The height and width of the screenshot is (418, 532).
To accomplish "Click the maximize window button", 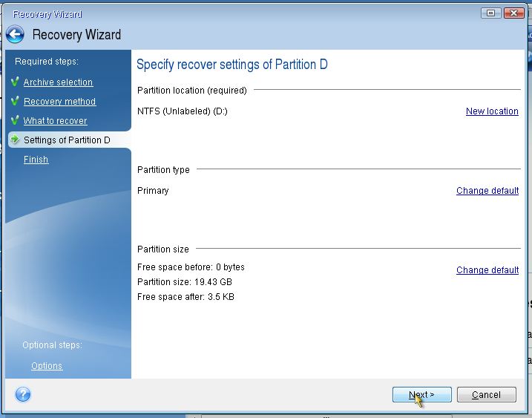I will [x=490, y=13].
